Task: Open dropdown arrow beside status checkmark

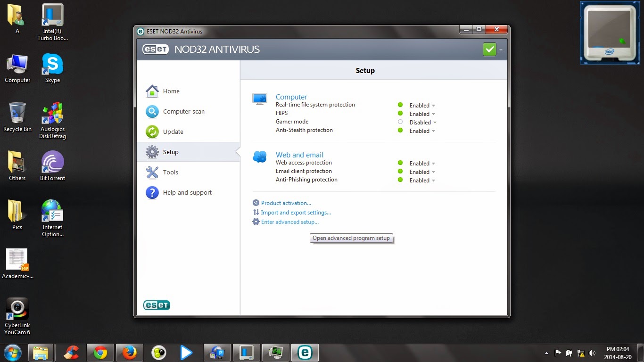Action: (501, 50)
